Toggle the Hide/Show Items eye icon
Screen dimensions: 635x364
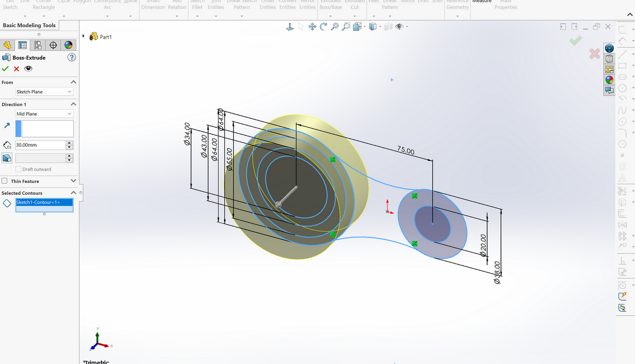point(399,27)
